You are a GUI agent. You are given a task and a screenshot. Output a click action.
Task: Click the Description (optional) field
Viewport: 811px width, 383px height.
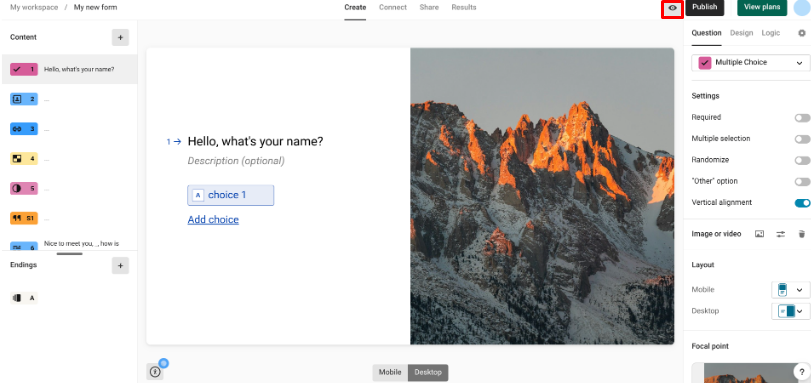(x=236, y=161)
